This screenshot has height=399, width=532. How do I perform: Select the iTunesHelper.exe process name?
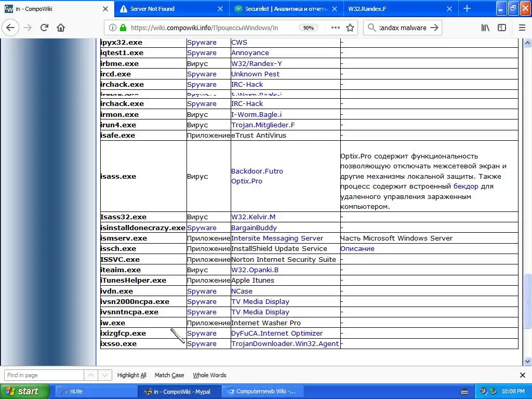point(134,280)
